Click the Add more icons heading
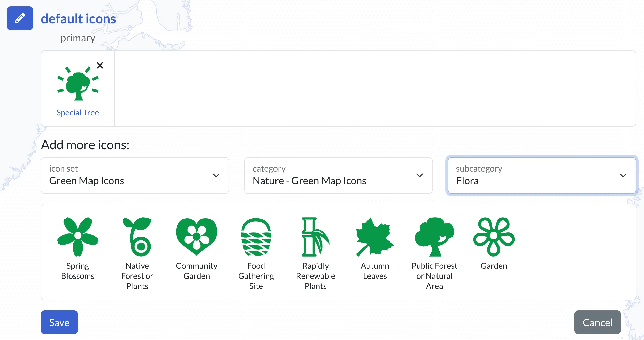The height and width of the screenshot is (340, 644). click(85, 145)
